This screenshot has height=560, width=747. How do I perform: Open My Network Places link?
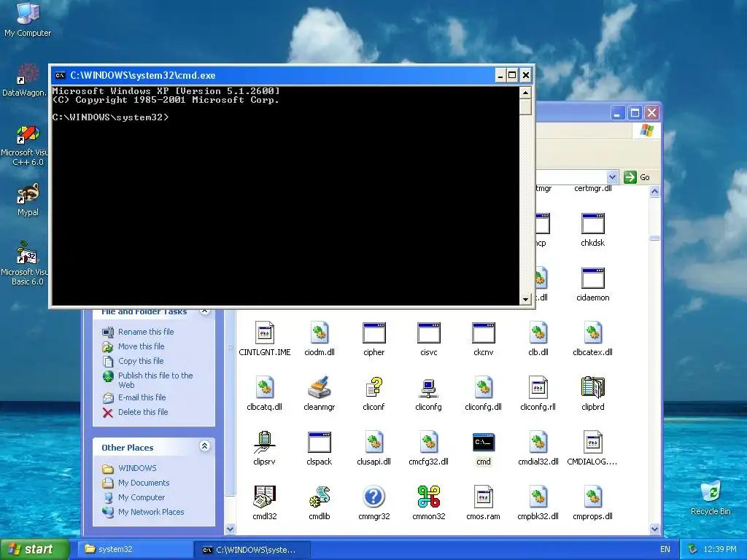(x=151, y=512)
